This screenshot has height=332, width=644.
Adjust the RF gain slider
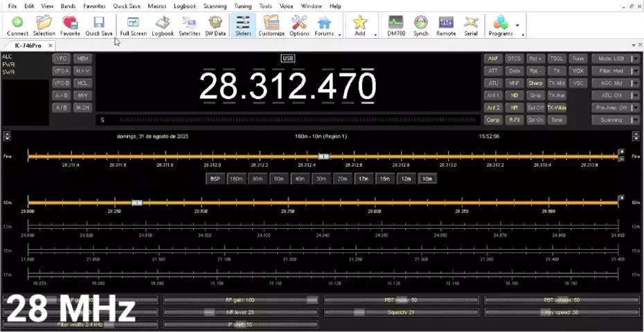point(241,300)
